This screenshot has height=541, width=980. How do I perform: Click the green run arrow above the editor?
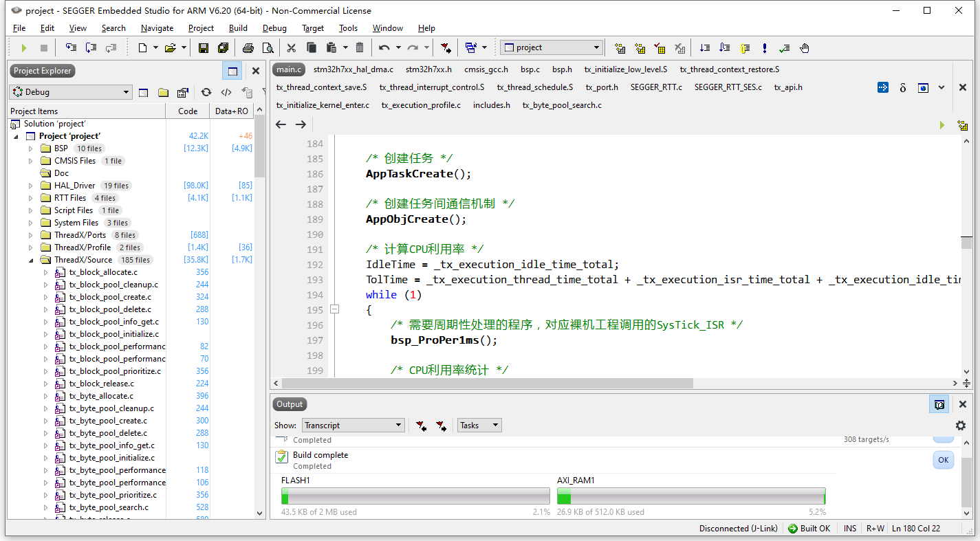pyautogui.click(x=942, y=125)
